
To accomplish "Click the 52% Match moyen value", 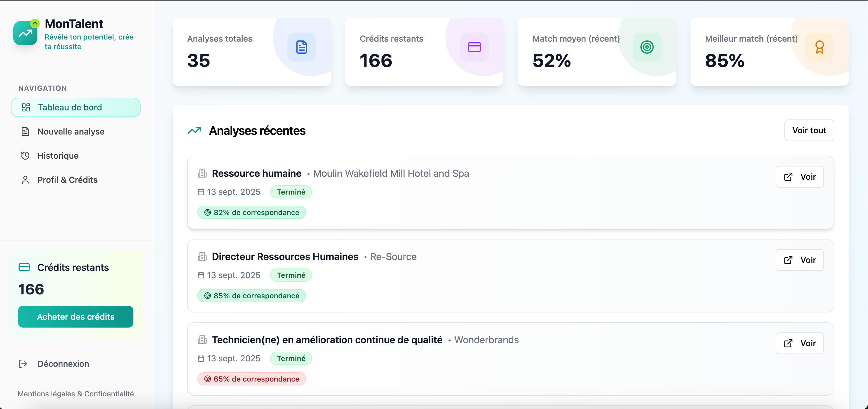I will pos(552,61).
